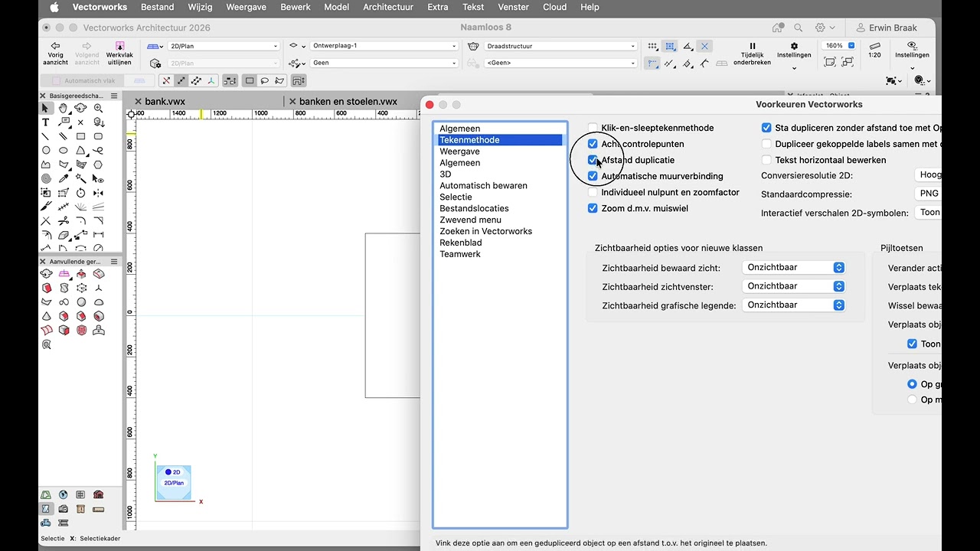This screenshot has height=551, width=980.
Task: Select the Circle tool
Action: click(46, 151)
